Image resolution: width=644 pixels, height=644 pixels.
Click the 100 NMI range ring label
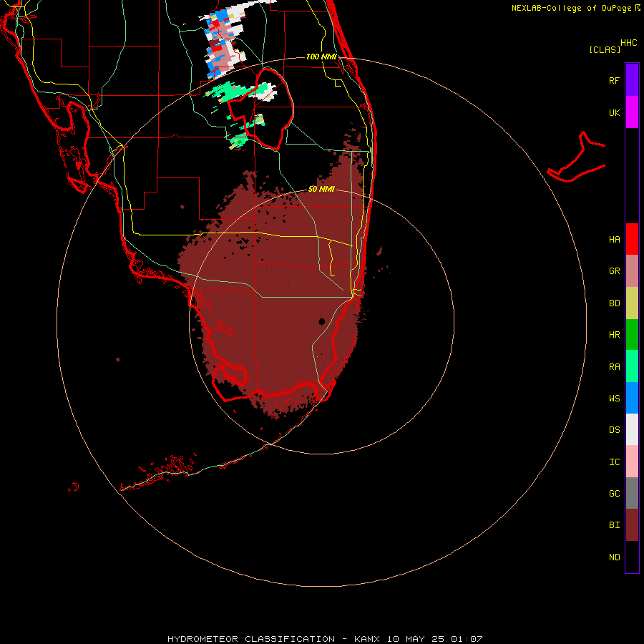[x=321, y=57]
